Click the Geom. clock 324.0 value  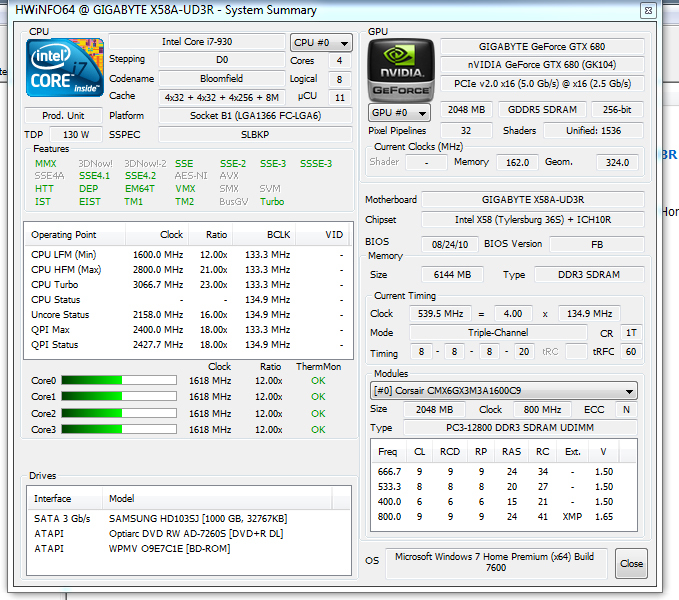617,162
